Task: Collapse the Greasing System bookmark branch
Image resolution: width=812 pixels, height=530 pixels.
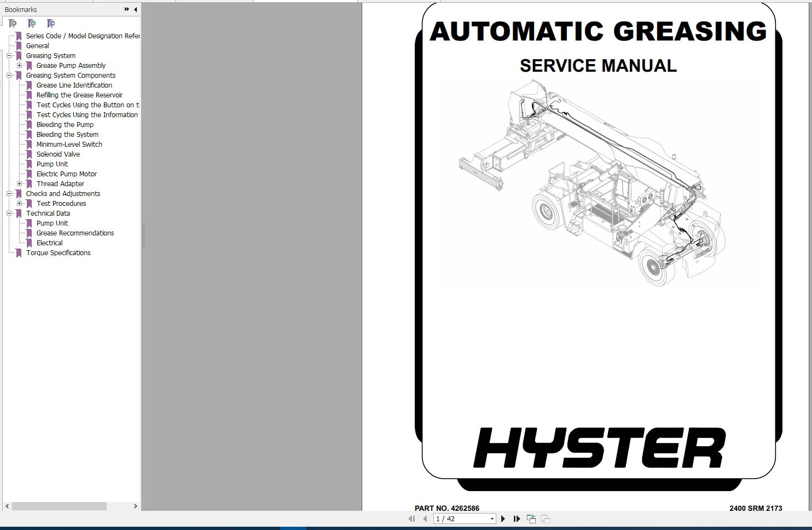Action: [x=9, y=56]
